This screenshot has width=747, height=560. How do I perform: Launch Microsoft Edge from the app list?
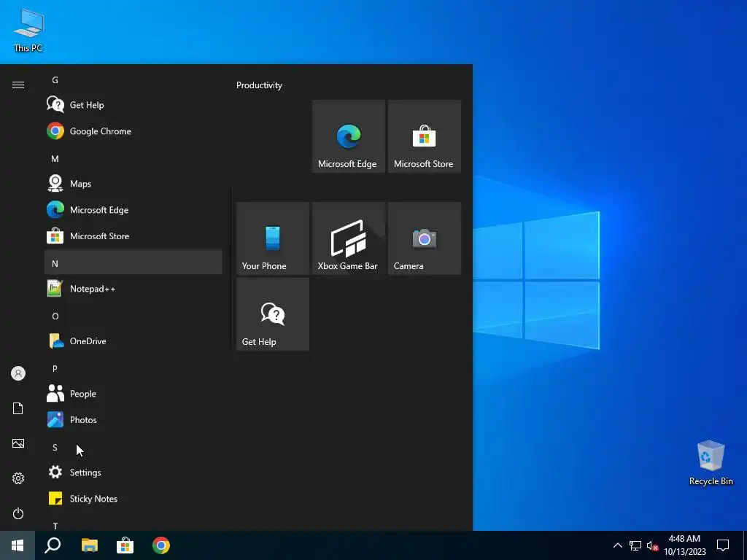point(133,209)
